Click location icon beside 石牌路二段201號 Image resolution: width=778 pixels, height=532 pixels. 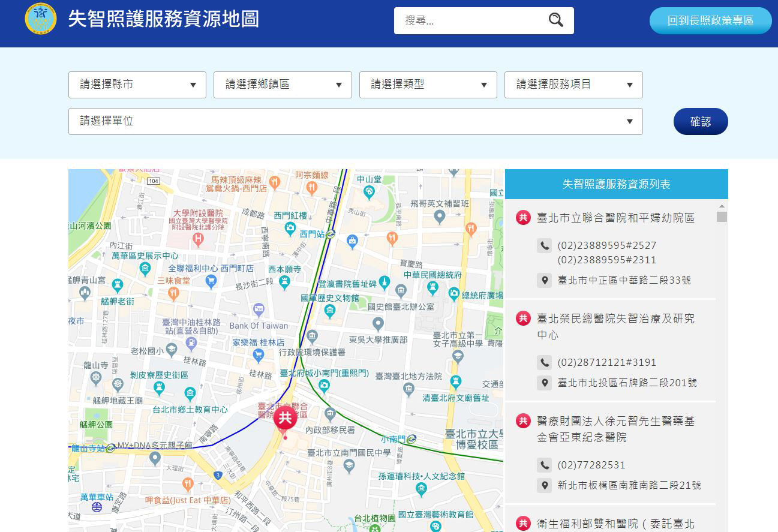point(544,383)
